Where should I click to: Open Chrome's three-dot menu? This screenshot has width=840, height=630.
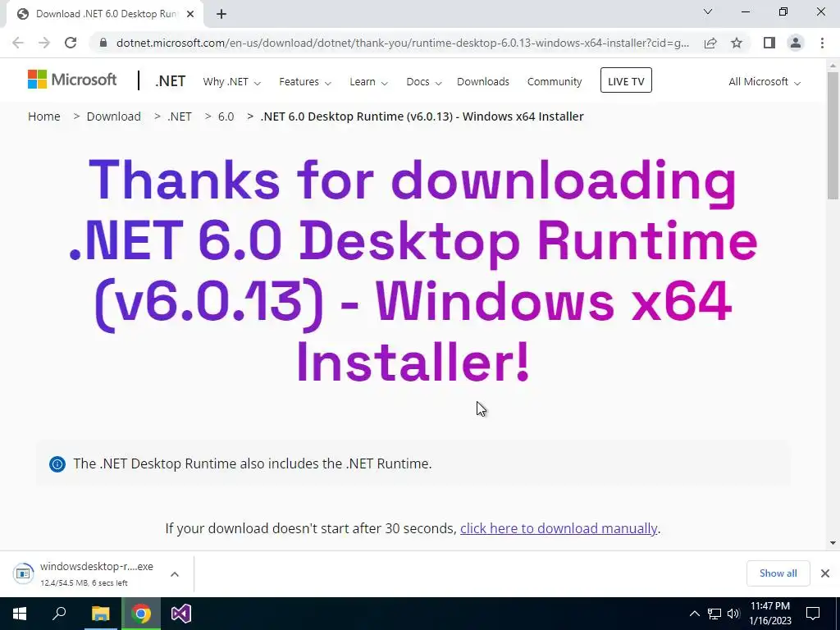coord(822,43)
